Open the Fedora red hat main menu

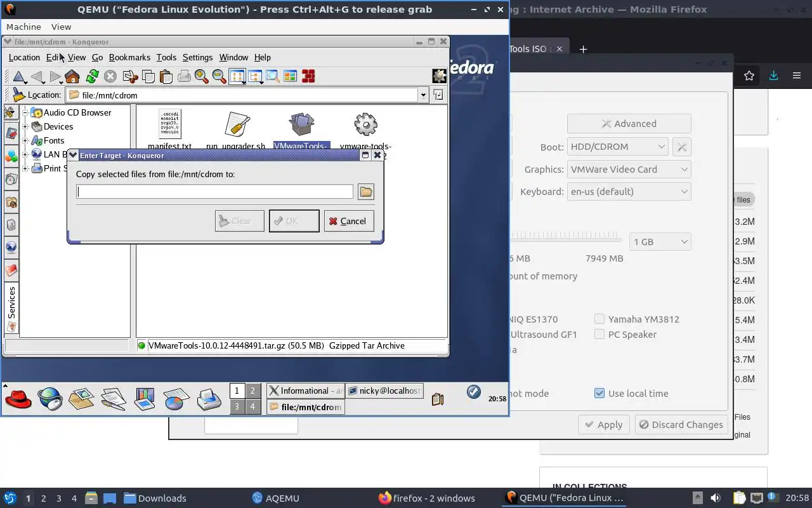[x=18, y=399]
